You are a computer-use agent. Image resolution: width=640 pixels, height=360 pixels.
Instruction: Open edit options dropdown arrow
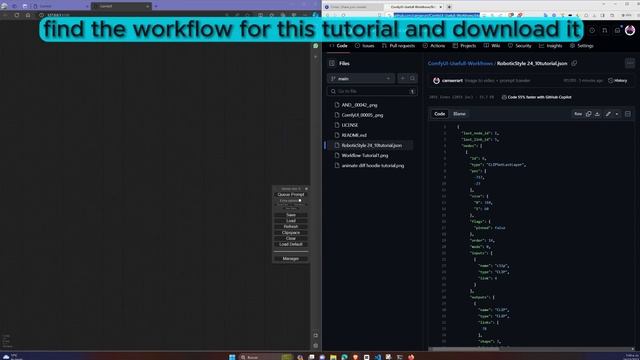click(x=617, y=114)
